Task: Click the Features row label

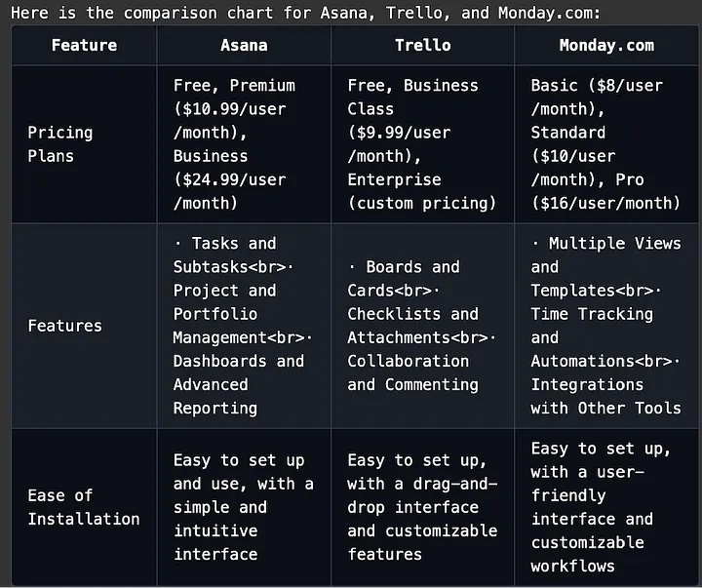Action: pos(65,326)
